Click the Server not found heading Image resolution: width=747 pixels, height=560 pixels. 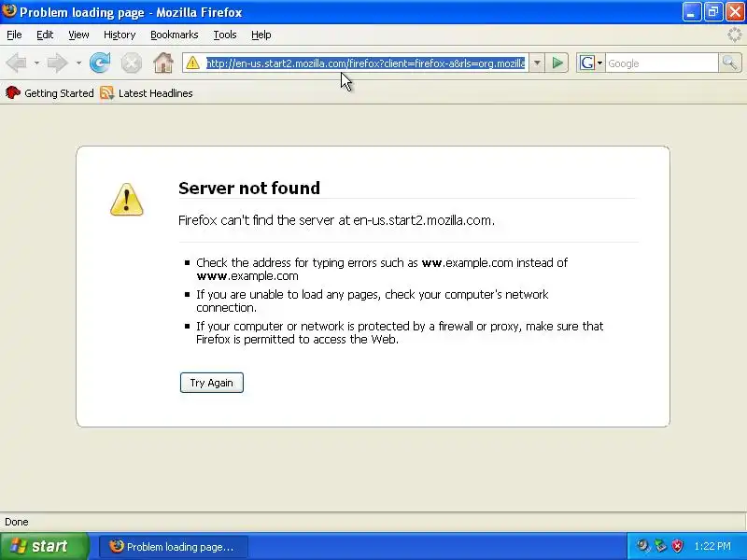click(249, 188)
